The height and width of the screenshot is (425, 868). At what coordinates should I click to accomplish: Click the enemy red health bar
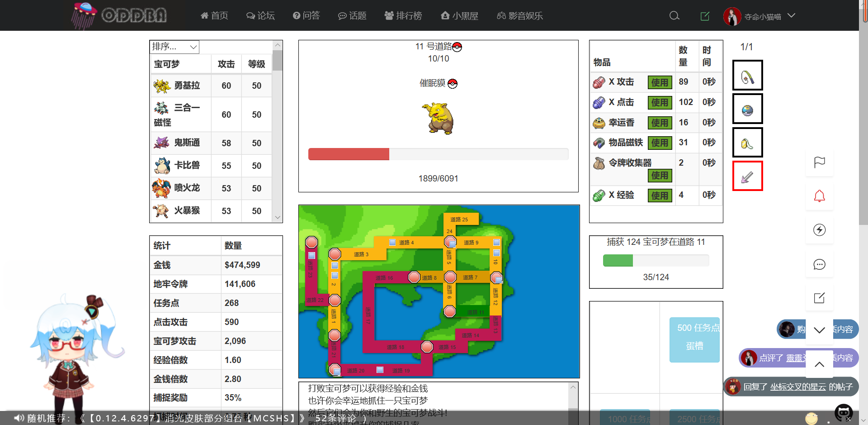349,154
